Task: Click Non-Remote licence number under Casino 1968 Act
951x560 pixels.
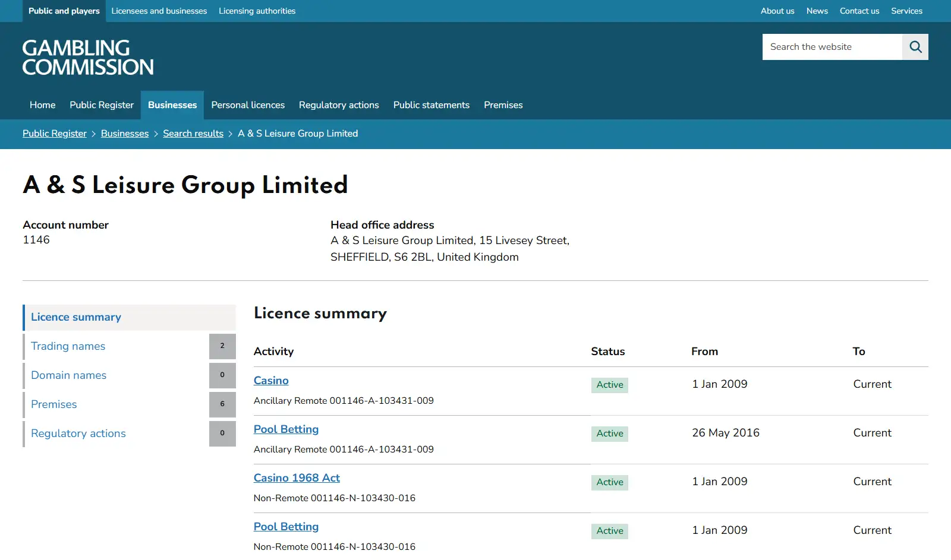Action: click(x=335, y=498)
